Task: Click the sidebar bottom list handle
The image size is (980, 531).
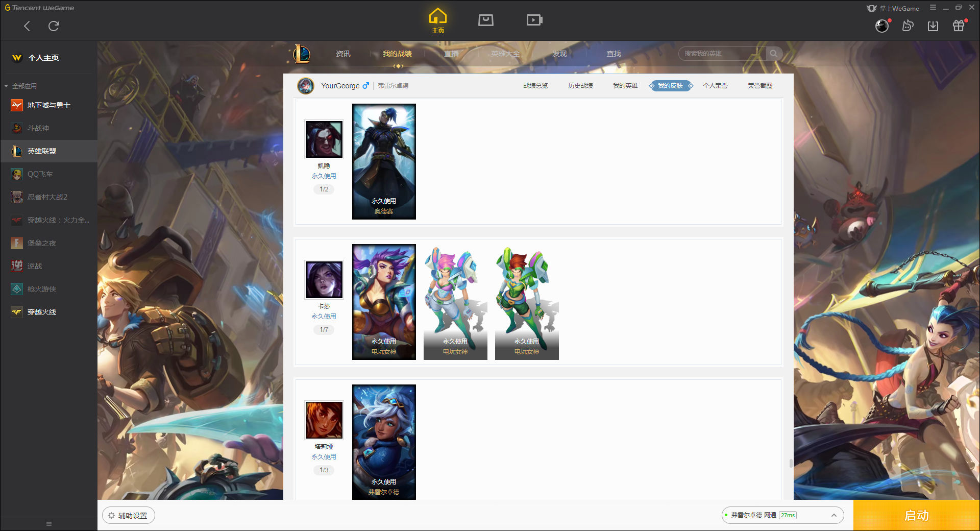Action: pyautogui.click(x=49, y=524)
